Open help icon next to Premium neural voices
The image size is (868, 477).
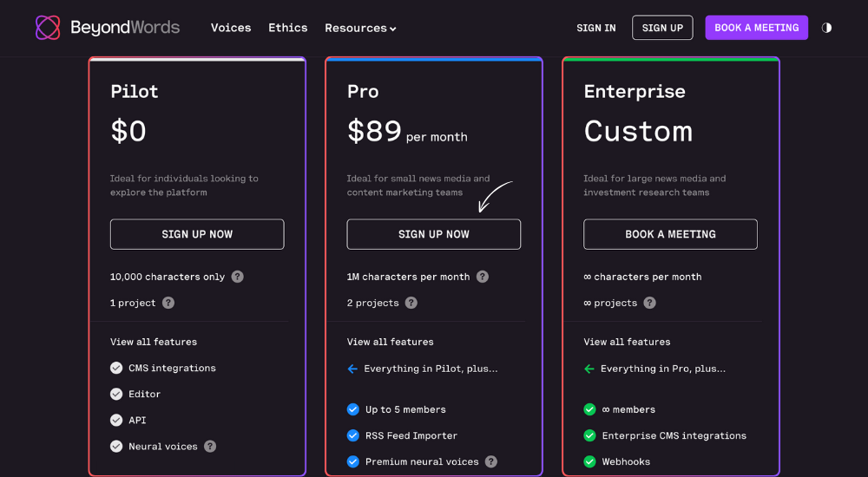click(x=491, y=461)
